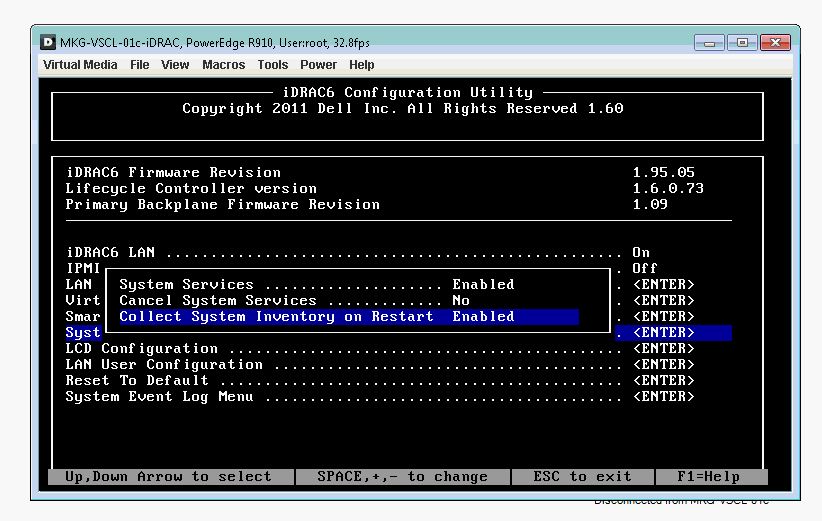Viewport: 822px width, 521px height.
Task: Click the highlighted ENTER on the Syst row
Action: [664, 333]
